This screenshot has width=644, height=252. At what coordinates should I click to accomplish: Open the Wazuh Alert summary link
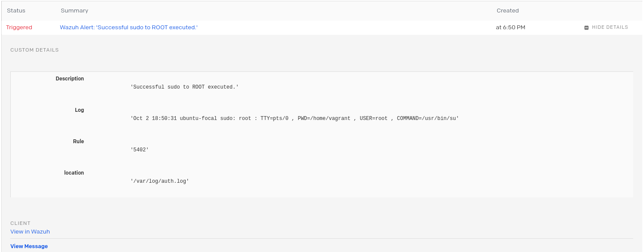[x=128, y=27]
